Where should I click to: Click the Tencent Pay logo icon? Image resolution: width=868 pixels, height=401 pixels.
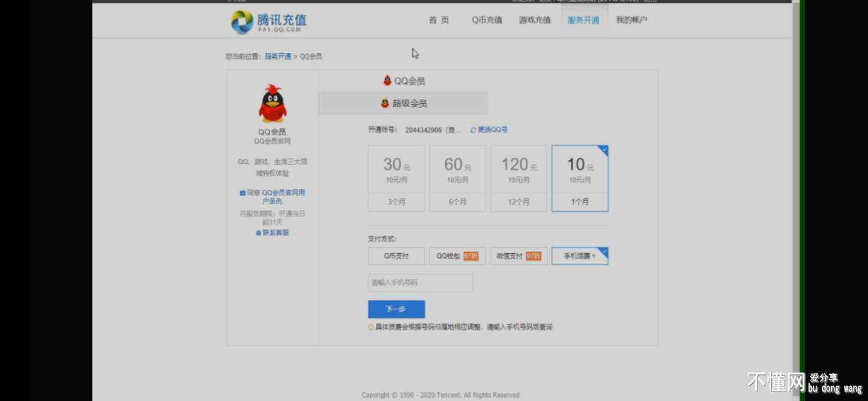[242, 22]
